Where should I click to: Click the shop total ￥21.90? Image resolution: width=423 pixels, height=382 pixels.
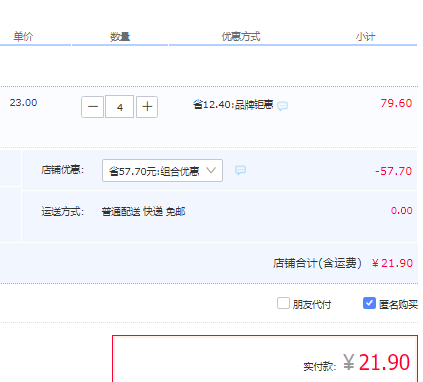click(393, 263)
